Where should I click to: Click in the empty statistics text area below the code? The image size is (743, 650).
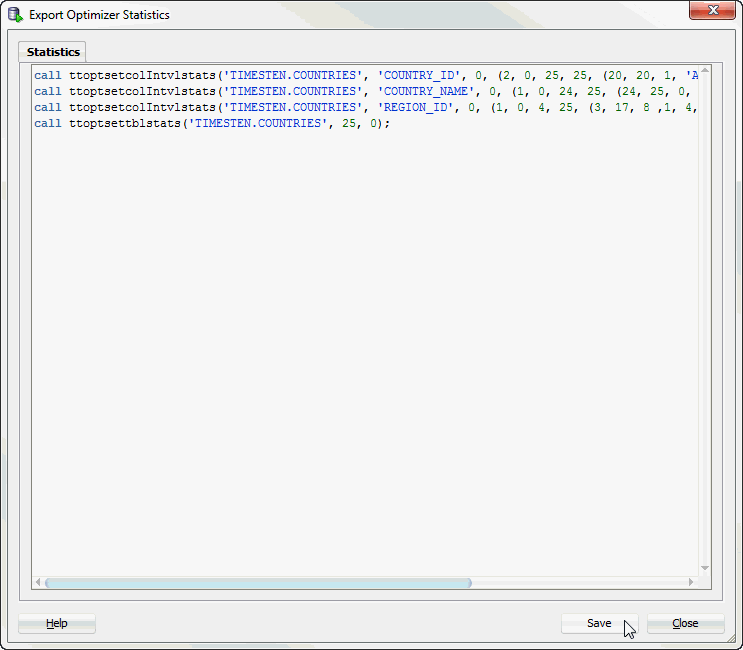pyautogui.click(x=365, y=351)
